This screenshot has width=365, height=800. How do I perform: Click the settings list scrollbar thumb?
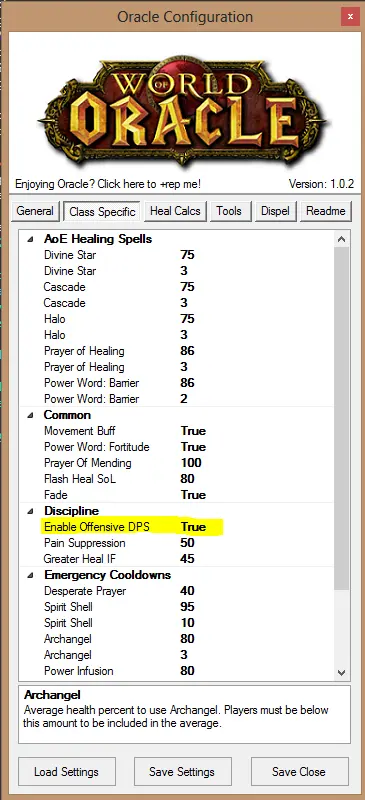pos(342,418)
